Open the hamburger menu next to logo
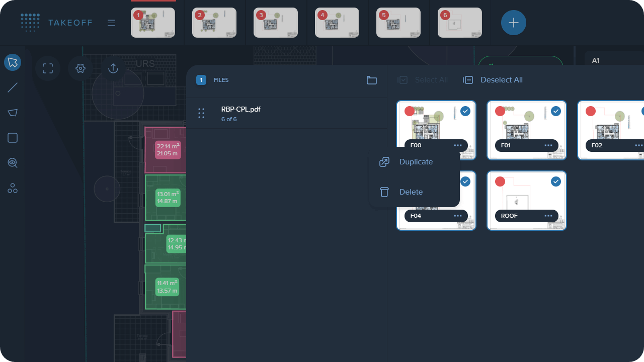The image size is (644, 362). pyautogui.click(x=112, y=23)
